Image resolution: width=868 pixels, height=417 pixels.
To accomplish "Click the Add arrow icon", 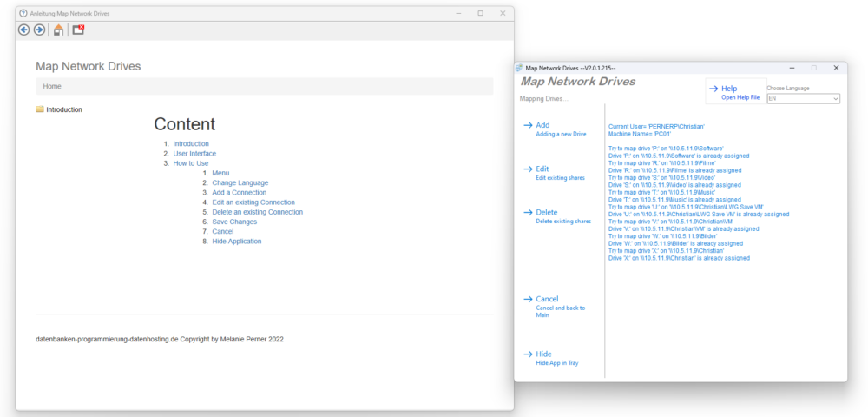I will pyautogui.click(x=528, y=125).
